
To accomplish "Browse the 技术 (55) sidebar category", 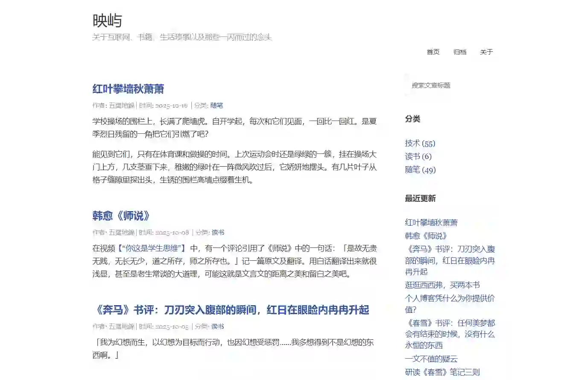I will (x=420, y=143).
